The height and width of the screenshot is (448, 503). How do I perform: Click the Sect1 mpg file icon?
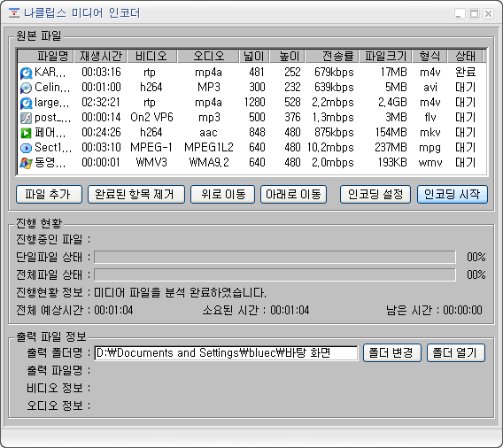[x=26, y=148]
